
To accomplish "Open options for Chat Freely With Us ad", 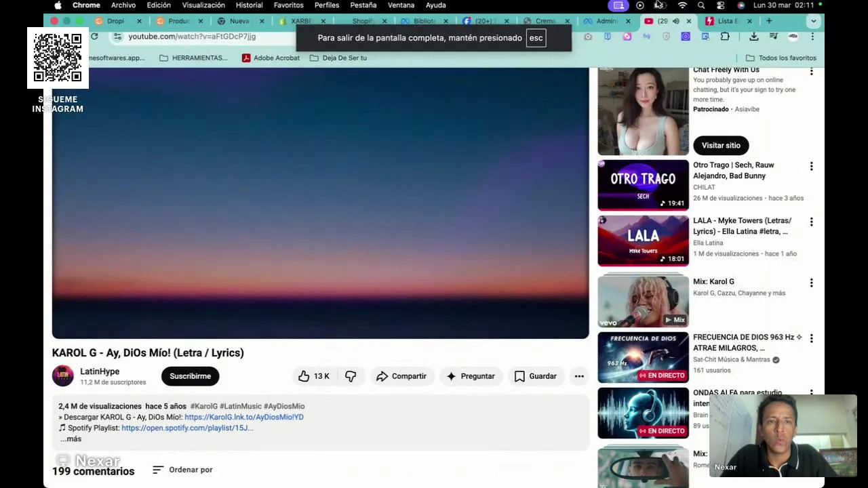I will pyautogui.click(x=811, y=70).
